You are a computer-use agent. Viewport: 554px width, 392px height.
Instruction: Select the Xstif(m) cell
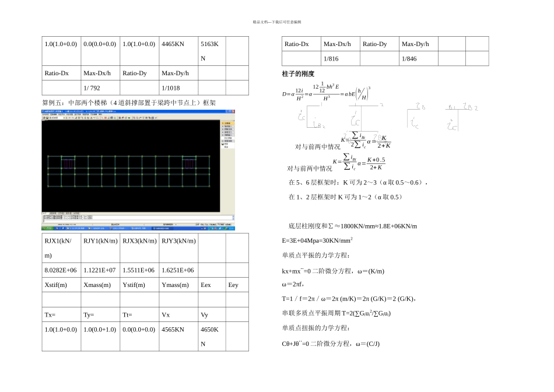pyautogui.click(x=61, y=285)
